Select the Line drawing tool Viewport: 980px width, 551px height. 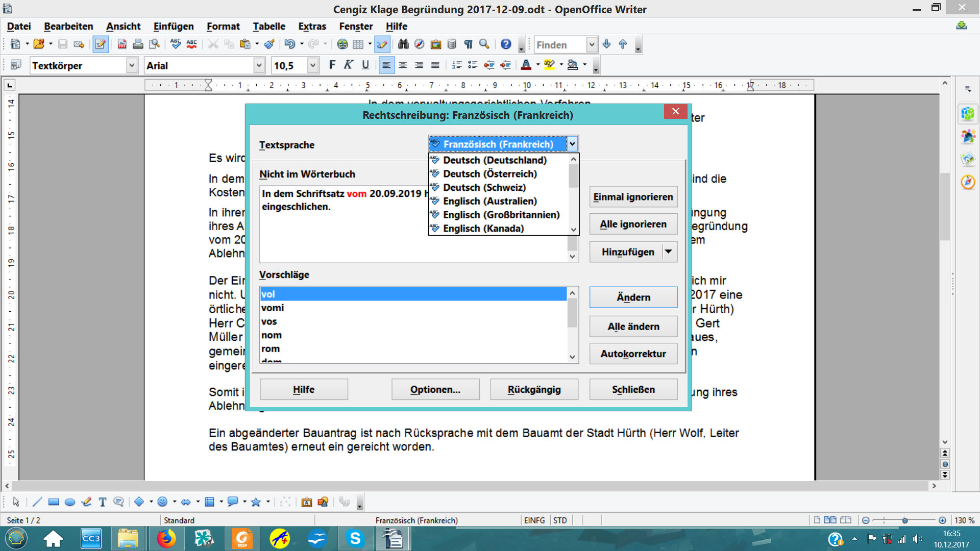[37, 502]
